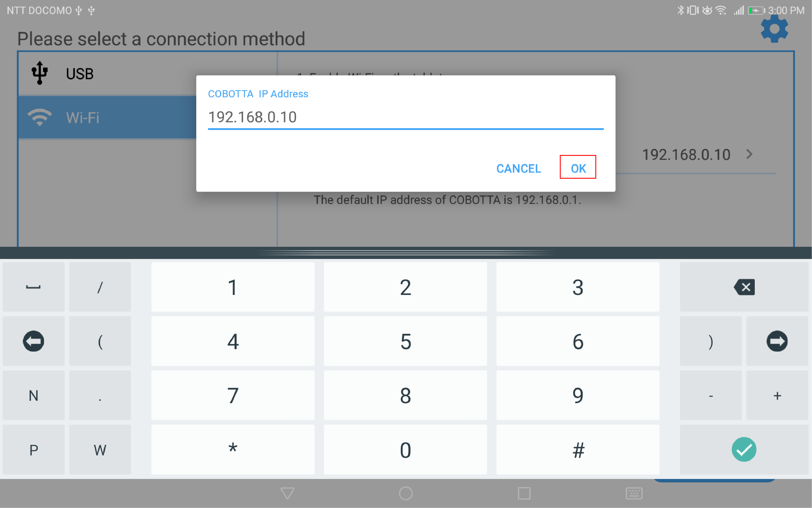Screen dimensions: 812x508
Task: Cancel the COBOTTA IP Address dialog
Action: (518, 168)
